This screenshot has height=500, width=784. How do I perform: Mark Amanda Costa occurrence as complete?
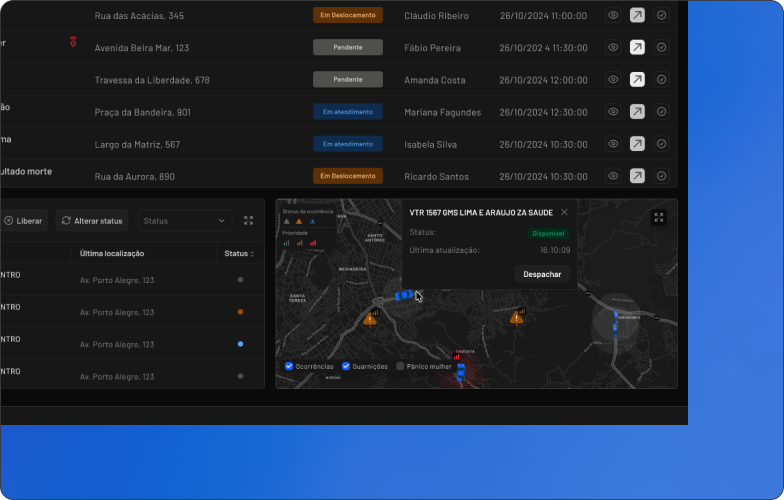click(662, 80)
